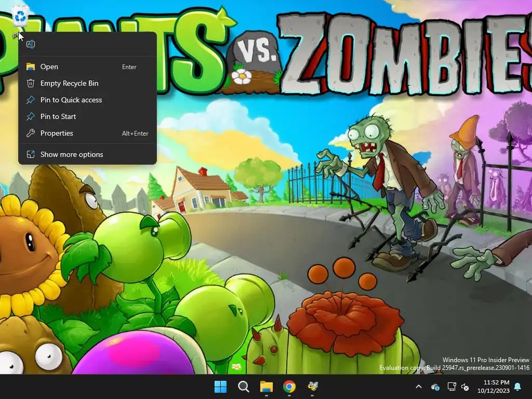Click Show more options entry
Viewport: 532px width, 399px height.
(87, 154)
